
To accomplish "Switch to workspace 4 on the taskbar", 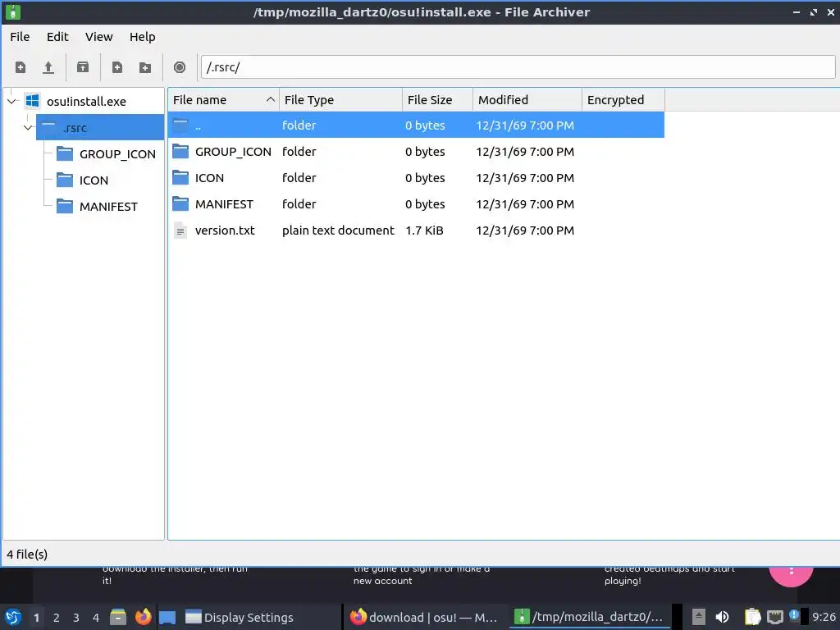I will point(96,618).
